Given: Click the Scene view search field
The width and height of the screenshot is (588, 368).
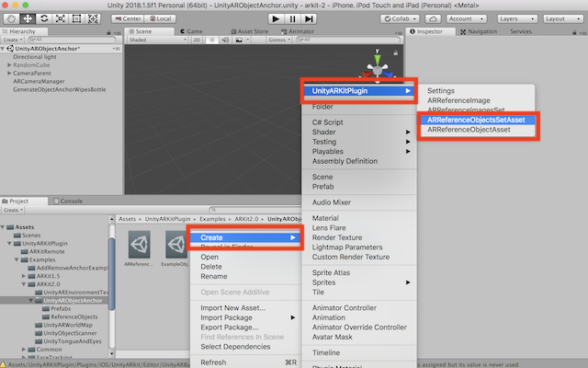Looking at the screenshot, I should [x=348, y=40].
